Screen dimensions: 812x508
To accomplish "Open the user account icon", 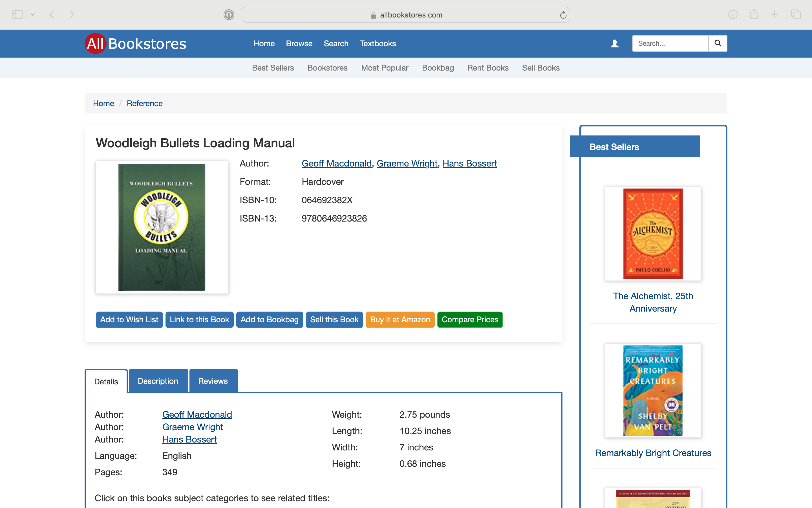I will (614, 44).
